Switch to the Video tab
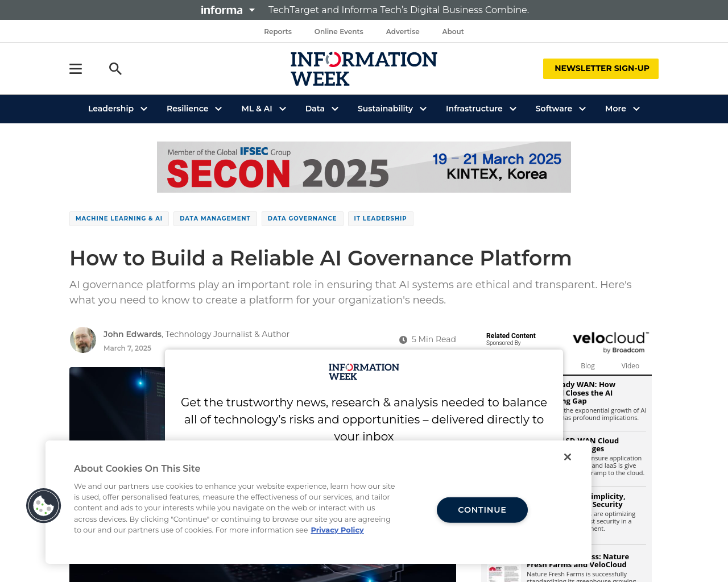 coord(630,366)
